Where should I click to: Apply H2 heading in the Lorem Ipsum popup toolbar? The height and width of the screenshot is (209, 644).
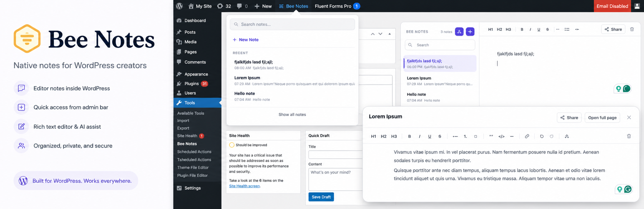pyautogui.click(x=384, y=136)
